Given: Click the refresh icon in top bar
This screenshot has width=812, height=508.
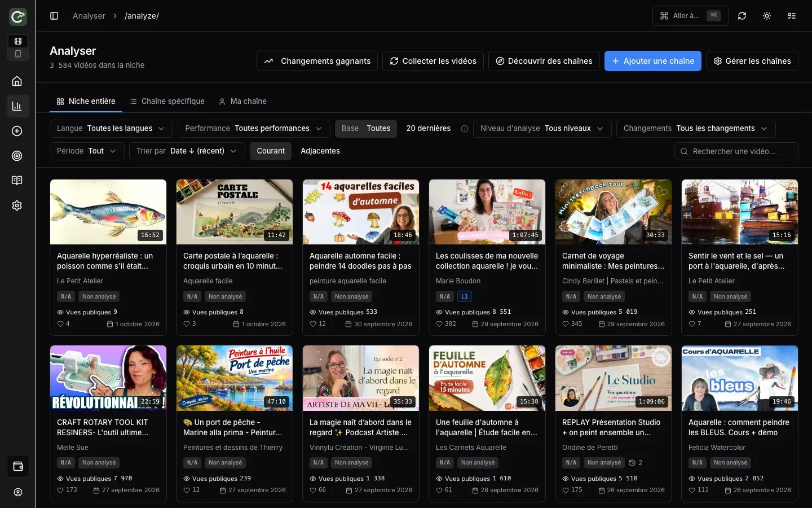Looking at the screenshot, I should pos(742,16).
